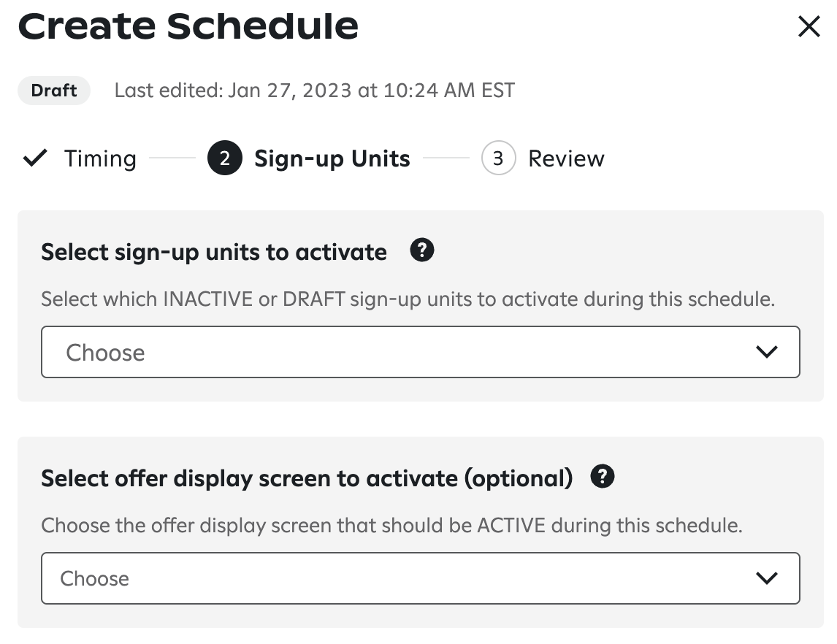837x644 pixels.
Task: Click the step 2 number circle
Action: (x=224, y=158)
